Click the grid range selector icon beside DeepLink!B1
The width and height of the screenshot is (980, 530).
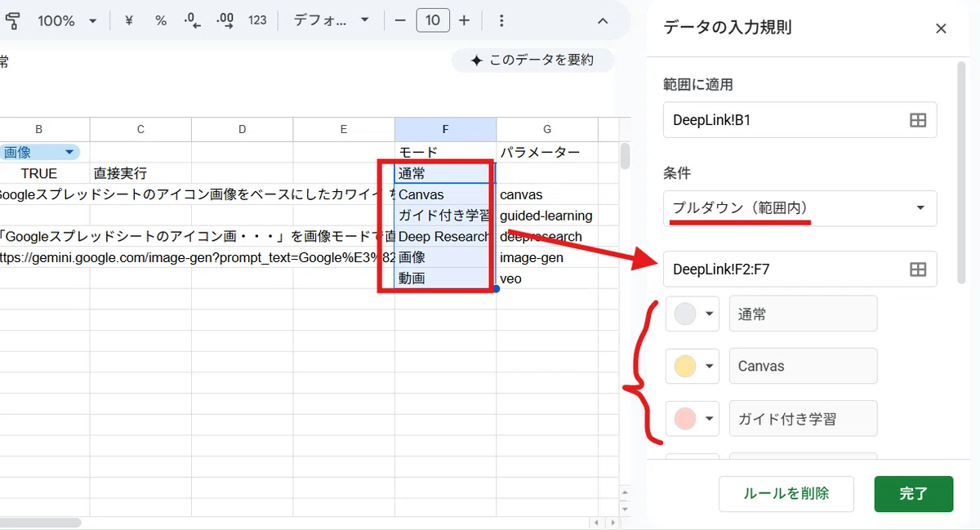918,120
